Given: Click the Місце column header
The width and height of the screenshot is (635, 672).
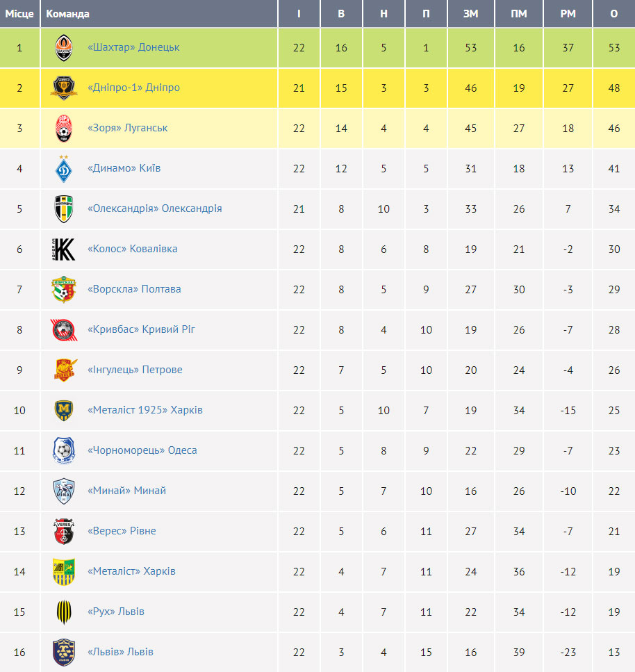Looking at the screenshot, I should (19, 14).
